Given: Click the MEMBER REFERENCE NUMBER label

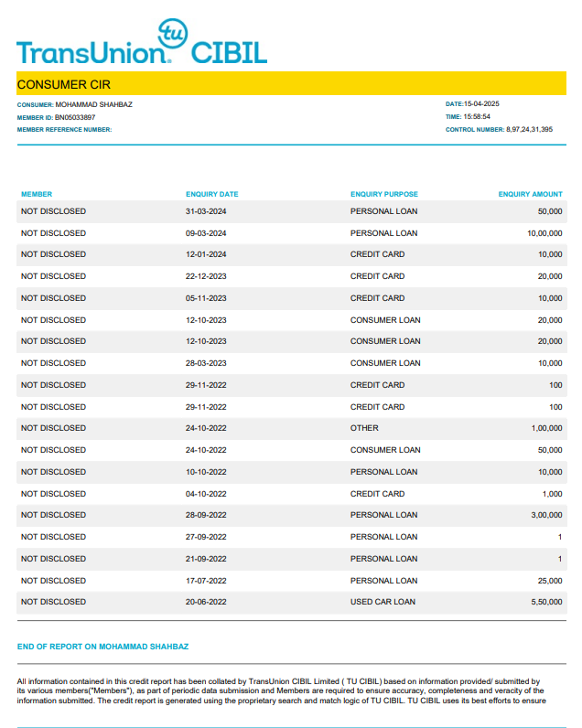Looking at the screenshot, I should tap(65, 130).
